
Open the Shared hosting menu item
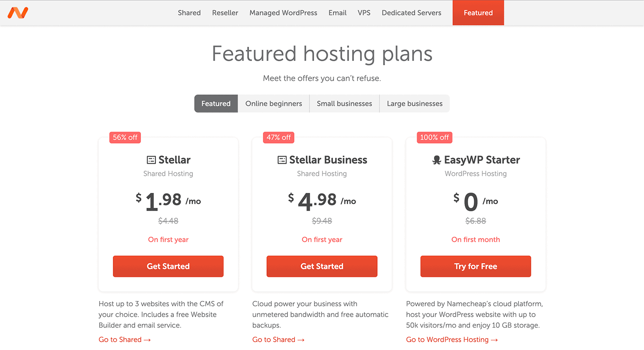[x=189, y=13]
